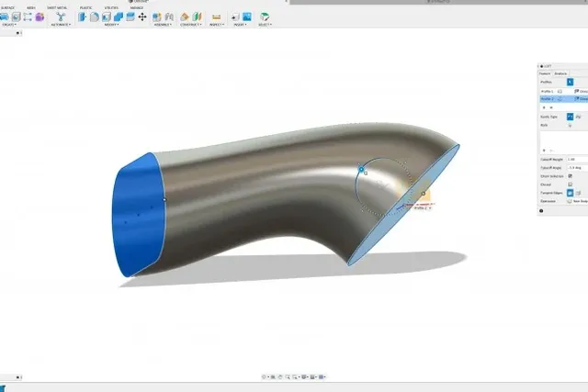Click the Insert Derive icon
The image size is (588, 392).
(x=235, y=17)
